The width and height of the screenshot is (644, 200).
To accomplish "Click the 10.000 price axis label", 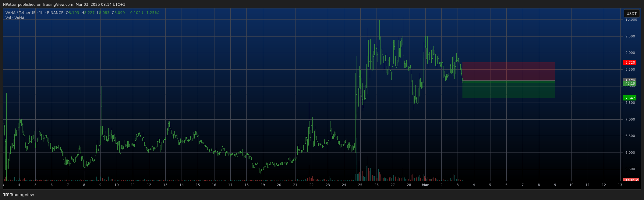I will [x=631, y=20].
